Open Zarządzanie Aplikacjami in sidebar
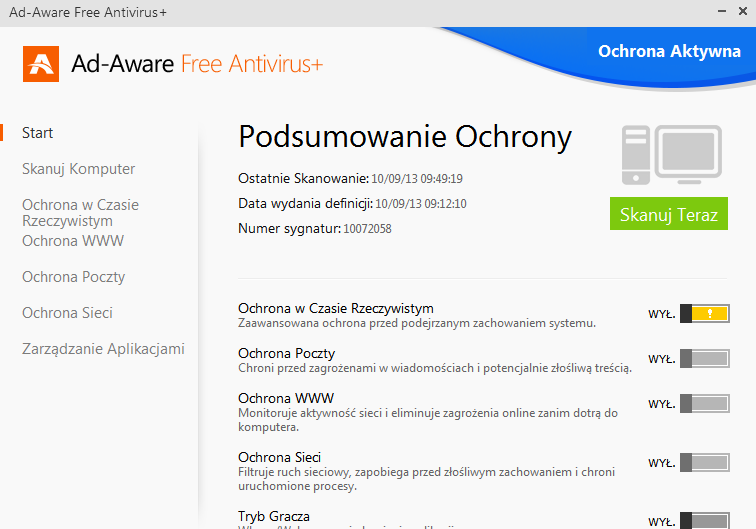 (x=103, y=349)
